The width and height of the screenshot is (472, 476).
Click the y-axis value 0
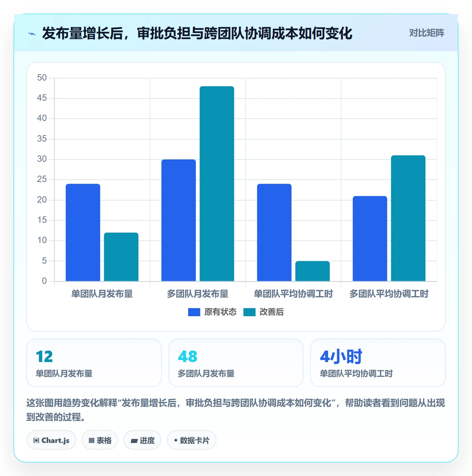point(45,281)
